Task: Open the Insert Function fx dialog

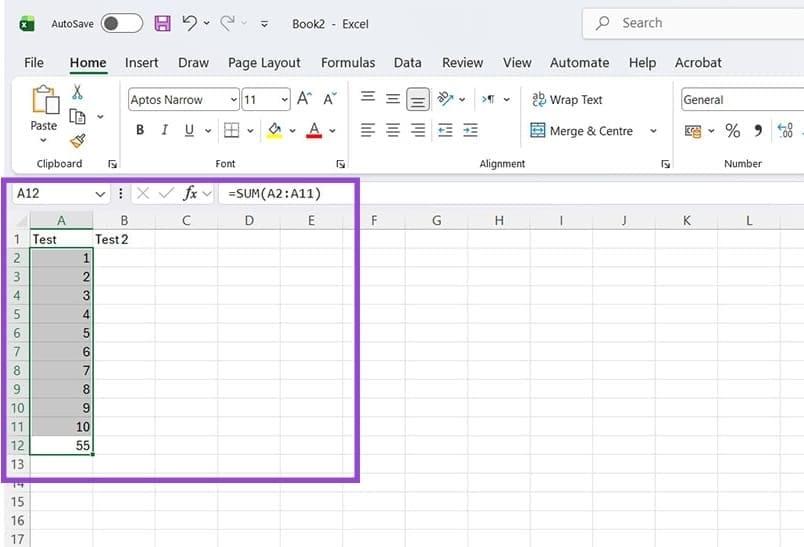Action: (190, 193)
